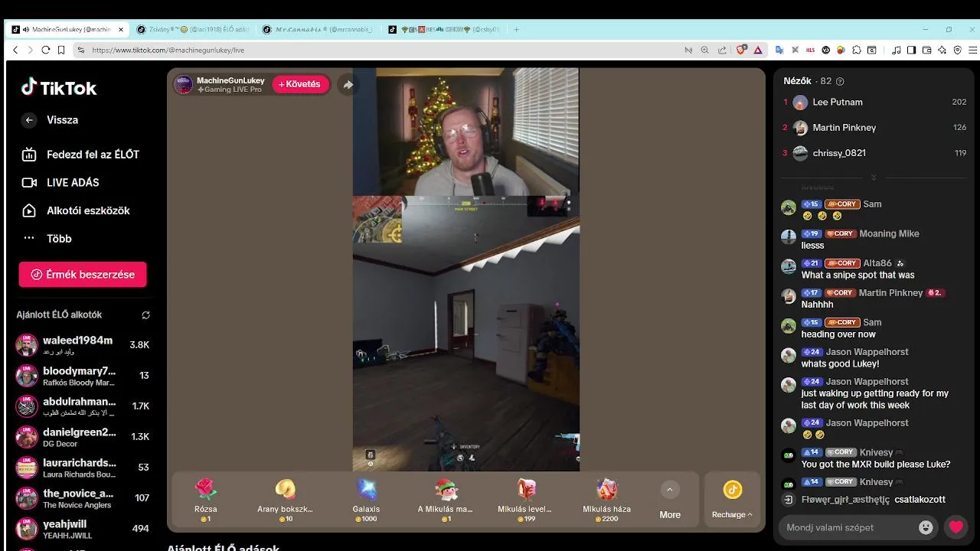
Task: Open bloodymary7 recommended live
Action: coord(83,376)
